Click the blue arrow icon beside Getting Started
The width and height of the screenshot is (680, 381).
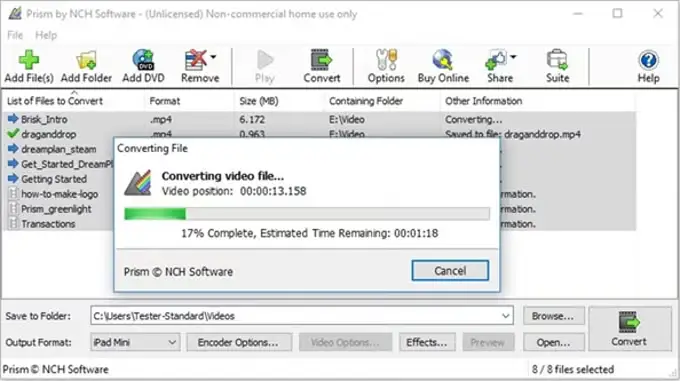13,179
